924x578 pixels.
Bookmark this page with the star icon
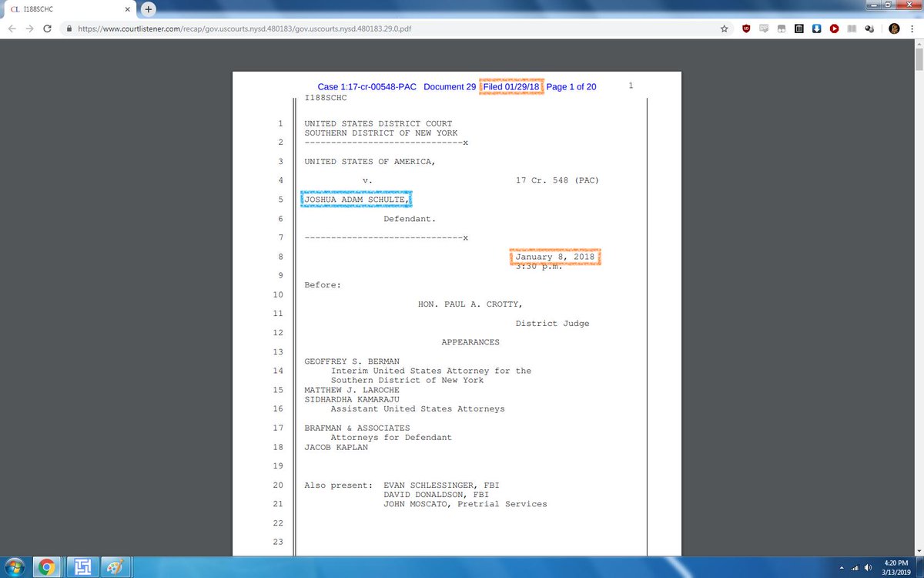(724, 29)
